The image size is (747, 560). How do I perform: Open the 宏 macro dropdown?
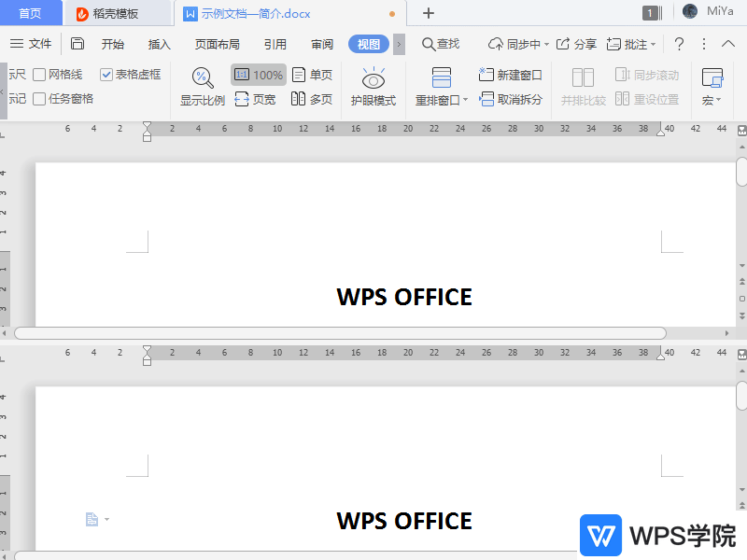712,100
